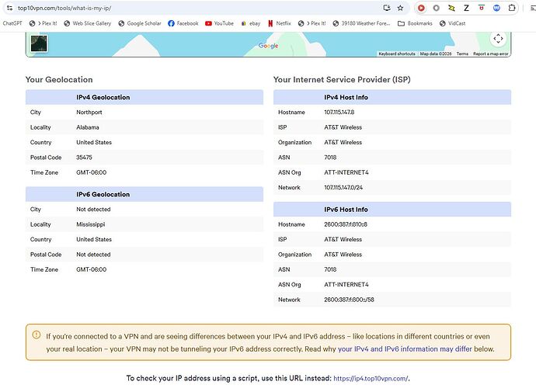
Task: Click the yellow bird extension icon
Action: click(451, 8)
